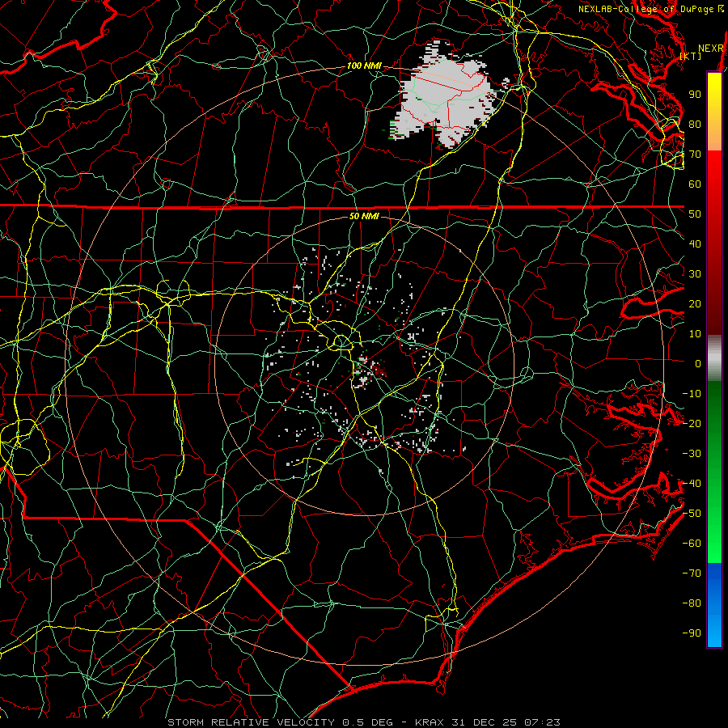Click the "50 NMI" range ring label
This screenshot has height=728, width=728.
(364, 216)
